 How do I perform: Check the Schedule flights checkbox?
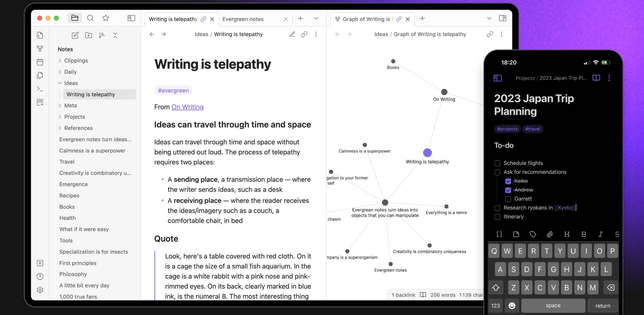pyautogui.click(x=497, y=163)
